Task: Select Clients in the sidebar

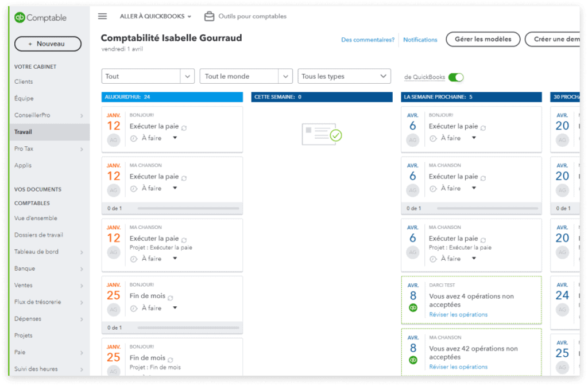Action: [x=23, y=81]
